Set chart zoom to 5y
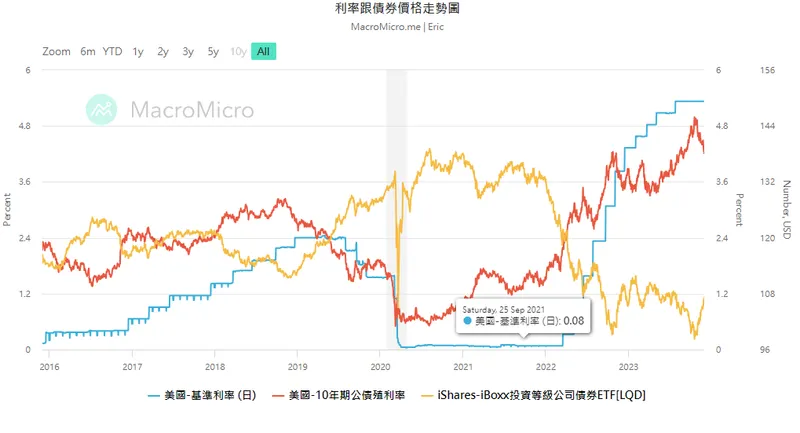800x433 pixels. pos(213,51)
